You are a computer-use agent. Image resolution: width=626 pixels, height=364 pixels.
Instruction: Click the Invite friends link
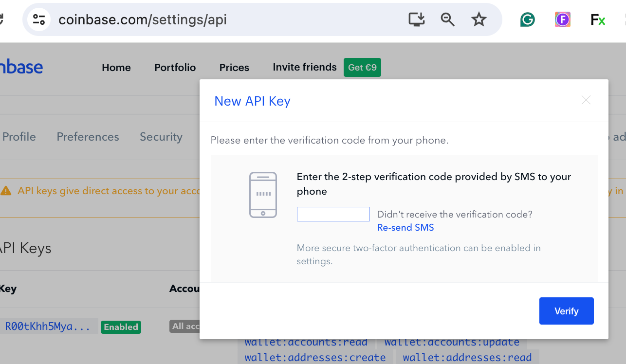(x=305, y=67)
